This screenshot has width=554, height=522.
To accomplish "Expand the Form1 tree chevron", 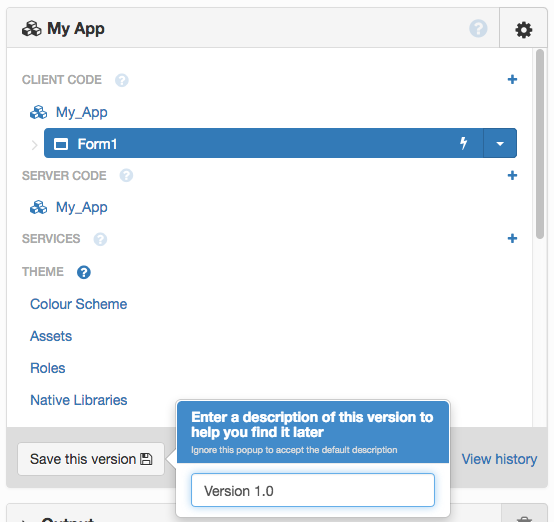I will [34, 145].
